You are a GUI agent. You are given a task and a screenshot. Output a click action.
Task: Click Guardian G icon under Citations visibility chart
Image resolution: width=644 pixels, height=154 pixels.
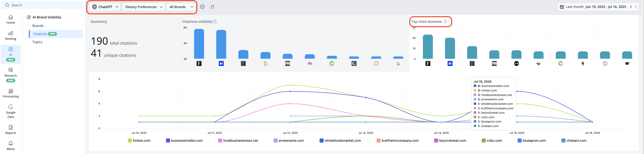click(354, 63)
